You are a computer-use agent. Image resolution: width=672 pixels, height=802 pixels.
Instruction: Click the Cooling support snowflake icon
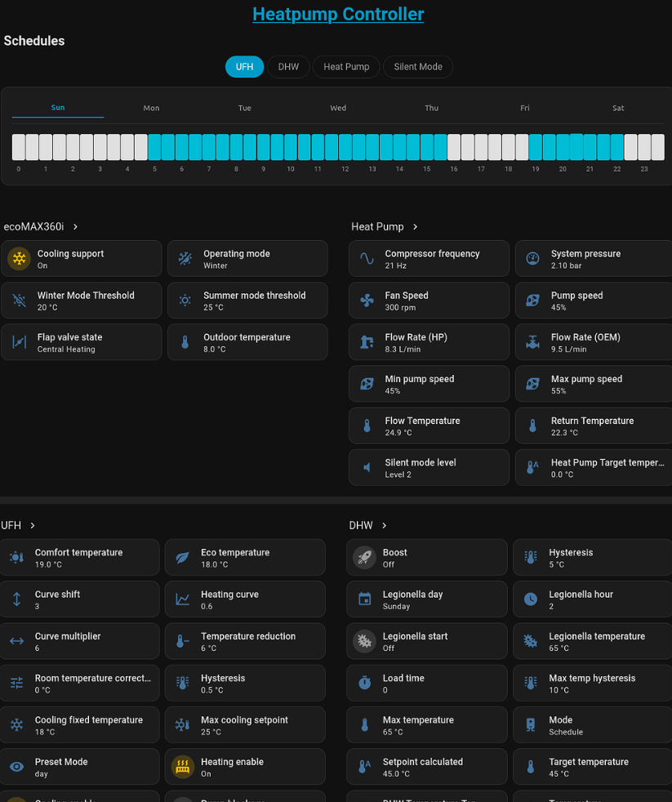tap(19, 259)
